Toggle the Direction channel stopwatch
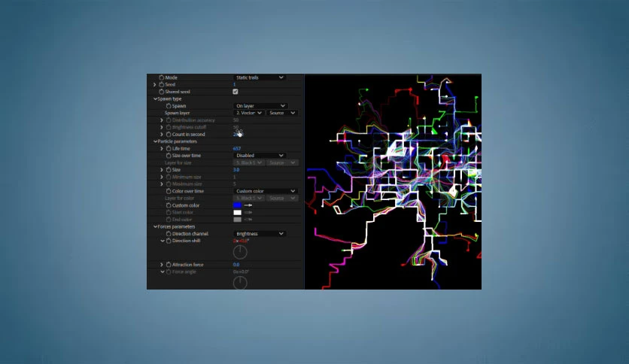 pyautogui.click(x=169, y=234)
